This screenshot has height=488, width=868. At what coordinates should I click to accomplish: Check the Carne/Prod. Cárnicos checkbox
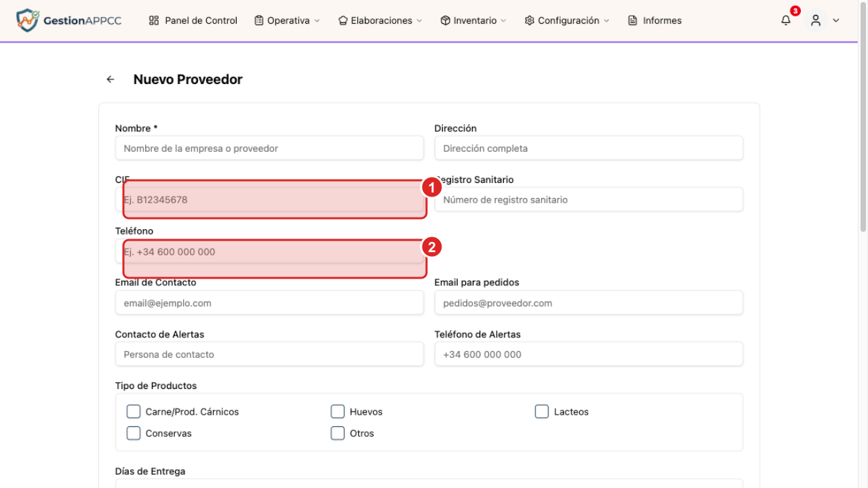pyautogui.click(x=134, y=411)
